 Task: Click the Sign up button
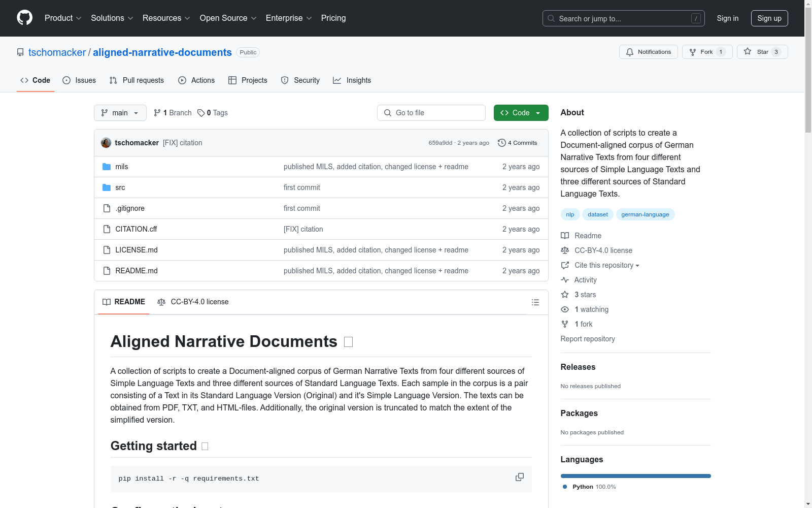(x=769, y=18)
